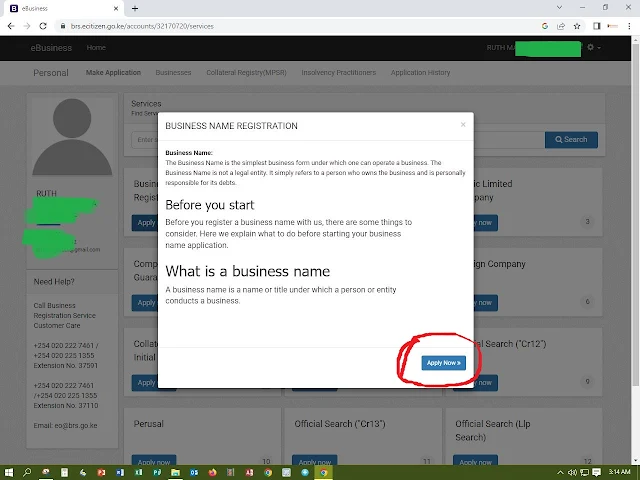Open the Make Application tab
640x480 pixels.
click(x=113, y=72)
